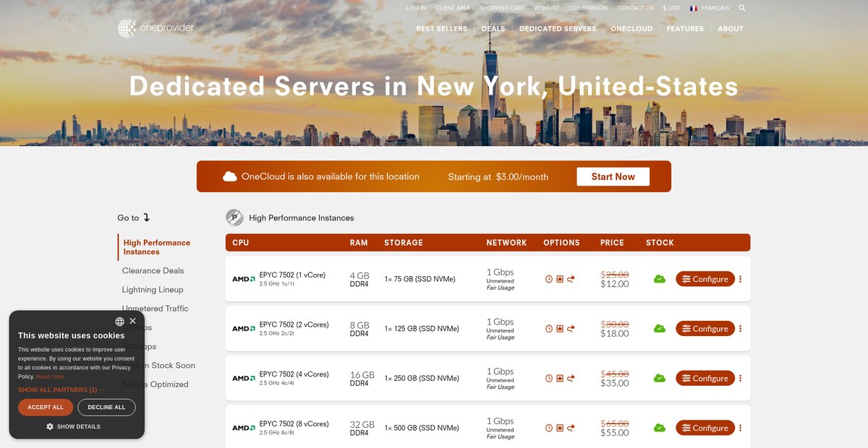Open the Shopping Cart

pos(502,8)
